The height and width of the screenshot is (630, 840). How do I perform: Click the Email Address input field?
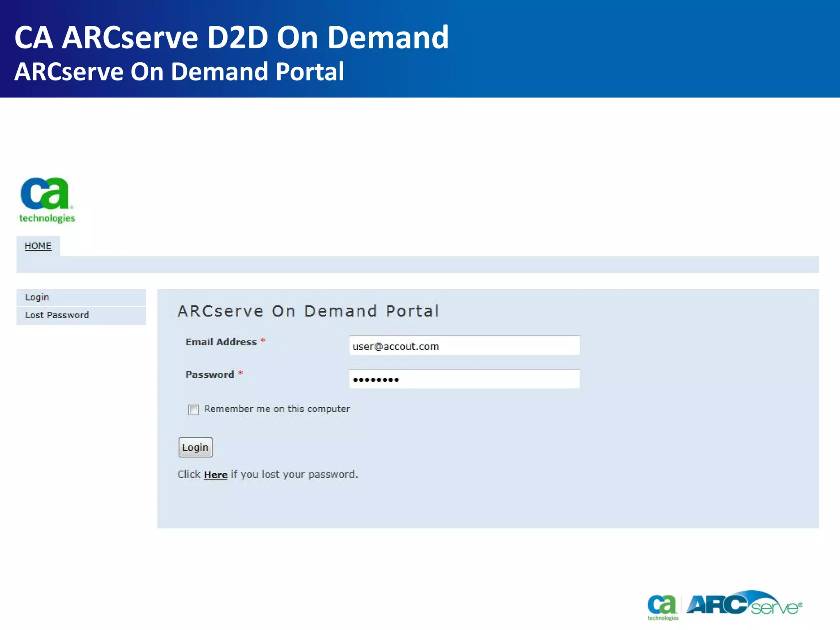tap(464, 346)
